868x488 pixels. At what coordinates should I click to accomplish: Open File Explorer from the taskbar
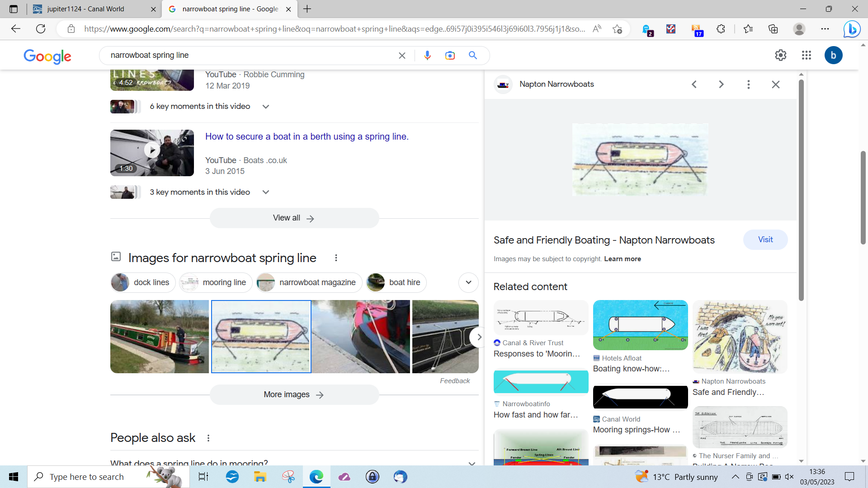260,477
